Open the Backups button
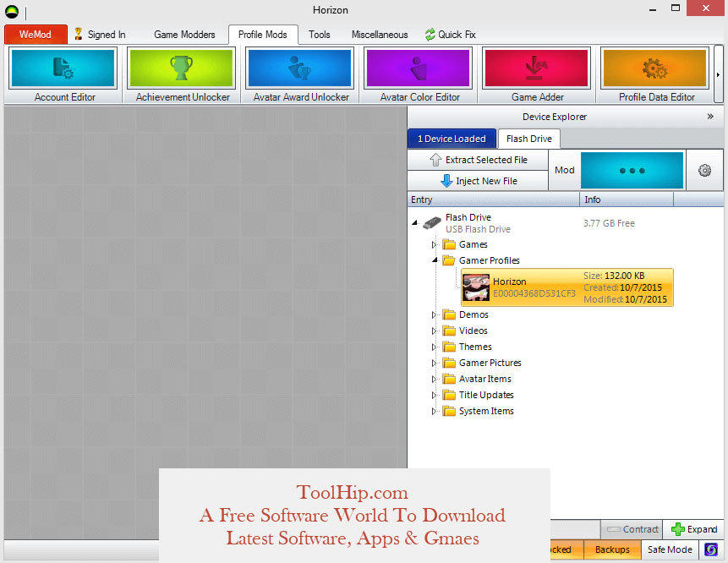This screenshot has height=563, width=728. 612,549
